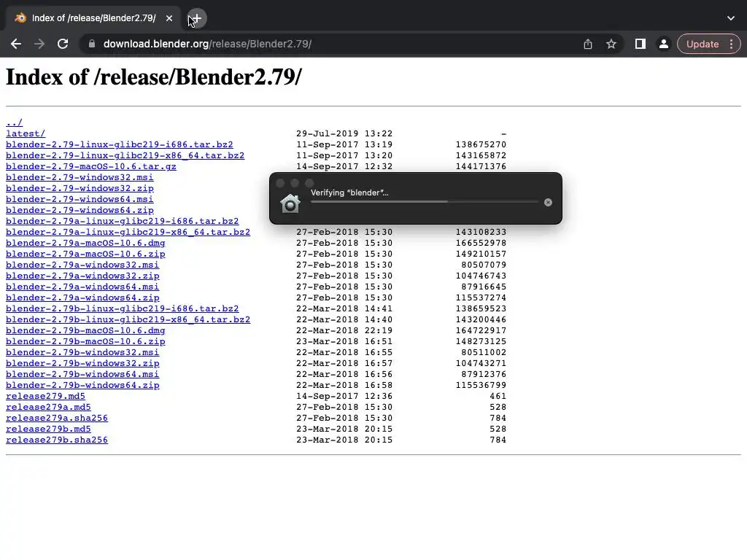Expand the tab search chevron
The image size is (747, 560).
pyautogui.click(x=731, y=18)
